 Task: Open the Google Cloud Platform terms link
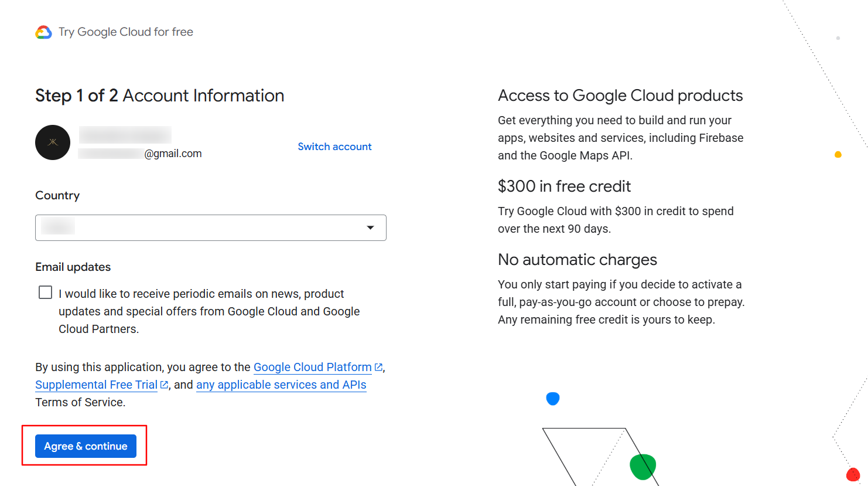coord(313,367)
